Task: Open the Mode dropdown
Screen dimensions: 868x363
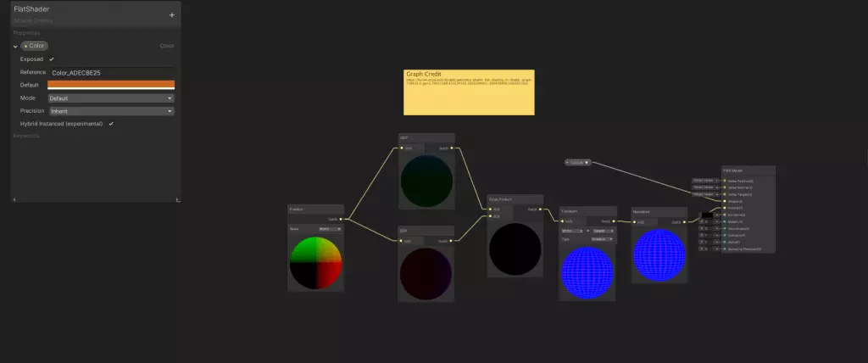Action: click(110, 98)
